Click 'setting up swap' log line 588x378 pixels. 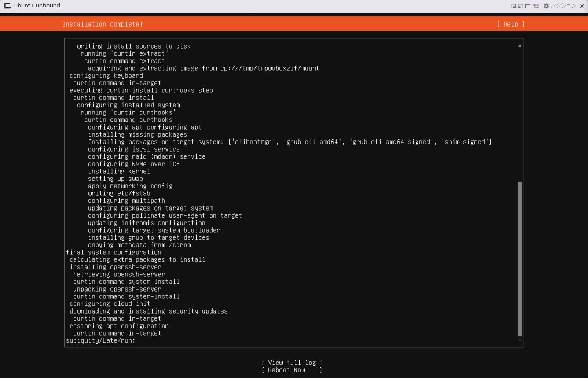coord(115,179)
